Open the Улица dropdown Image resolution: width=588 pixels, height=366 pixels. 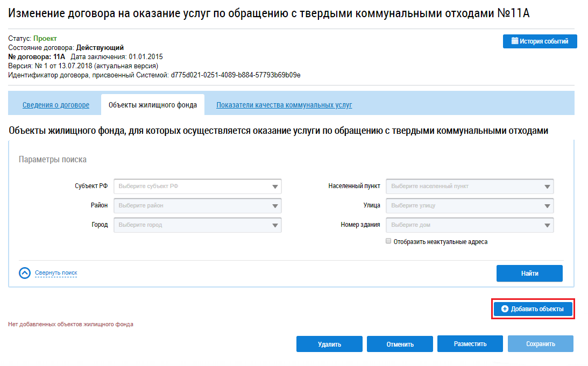pyautogui.click(x=470, y=206)
